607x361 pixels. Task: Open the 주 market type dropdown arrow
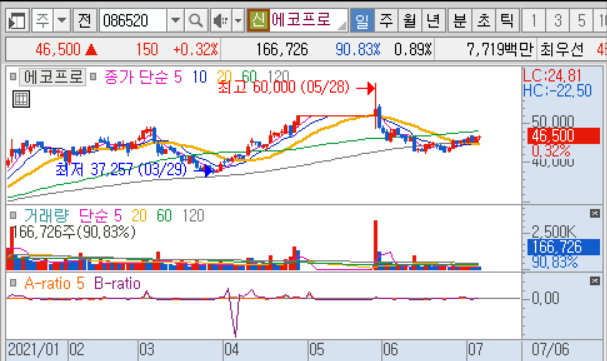pyautogui.click(x=62, y=20)
